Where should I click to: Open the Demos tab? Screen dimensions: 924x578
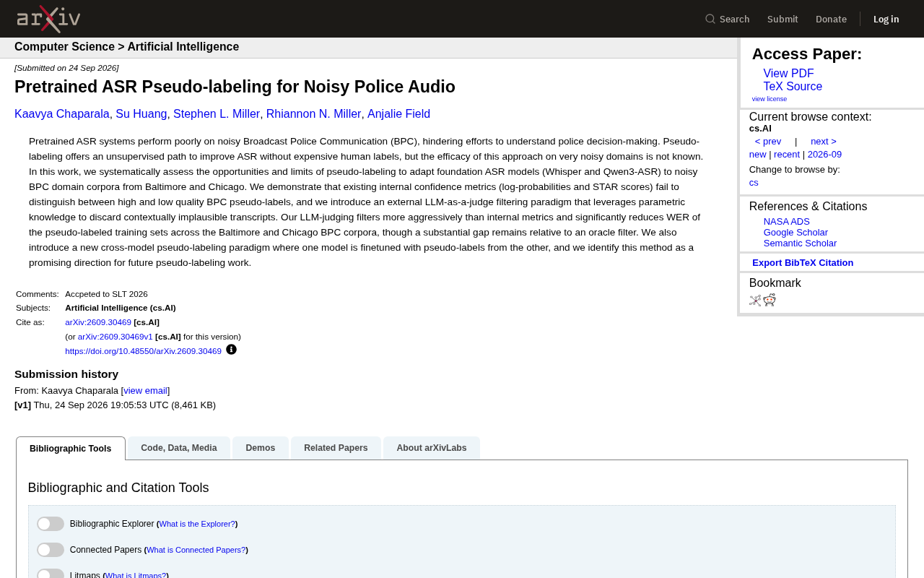(x=261, y=448)
